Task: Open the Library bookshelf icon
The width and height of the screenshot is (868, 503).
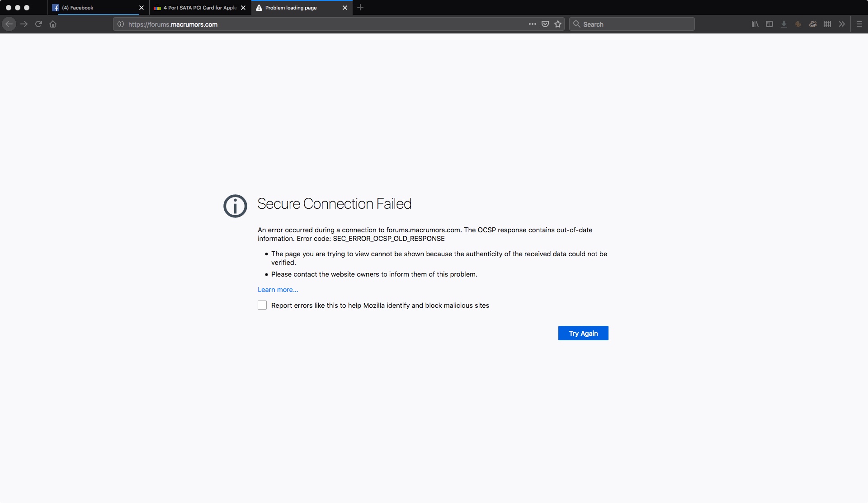Action: coord(755,24)
